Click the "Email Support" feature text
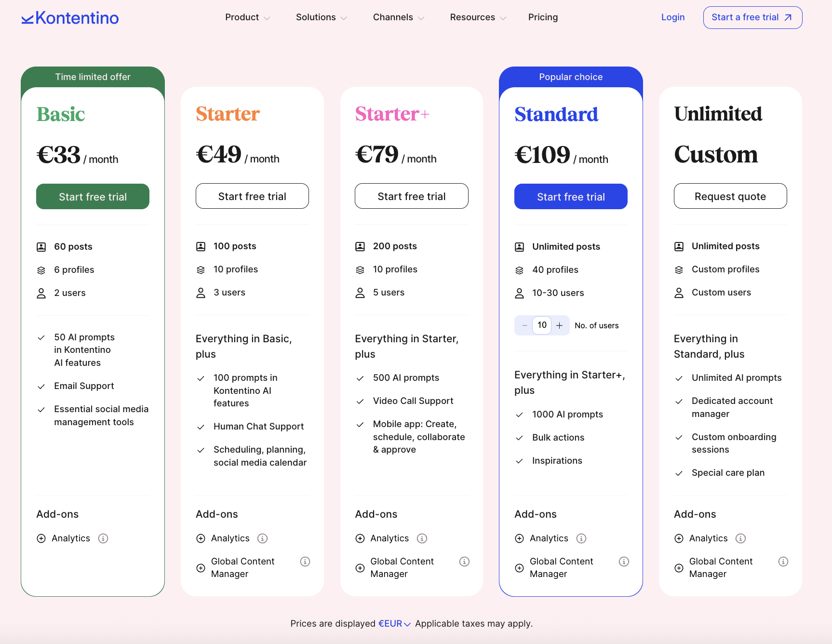The width and height of the screenshot is (832, 644). [x=84, y=386]
